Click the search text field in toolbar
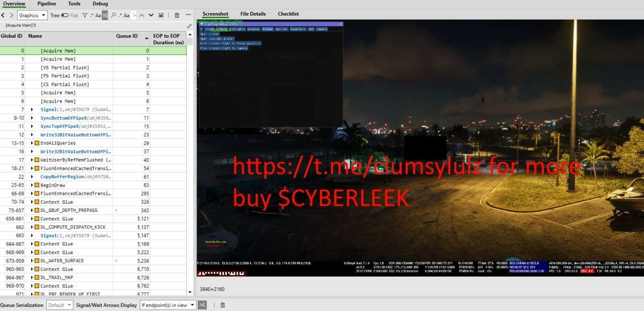The width and height of the screenshot is (644, 311). (134, 16)
